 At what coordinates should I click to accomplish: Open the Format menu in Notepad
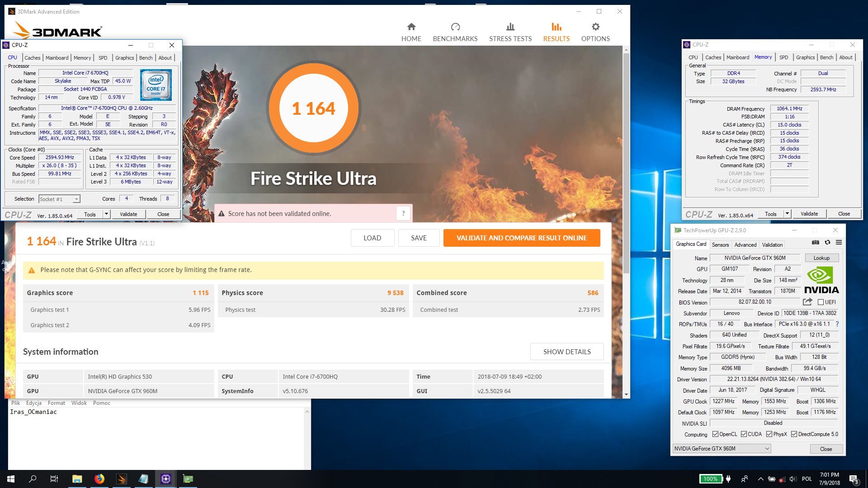point(57,403)
